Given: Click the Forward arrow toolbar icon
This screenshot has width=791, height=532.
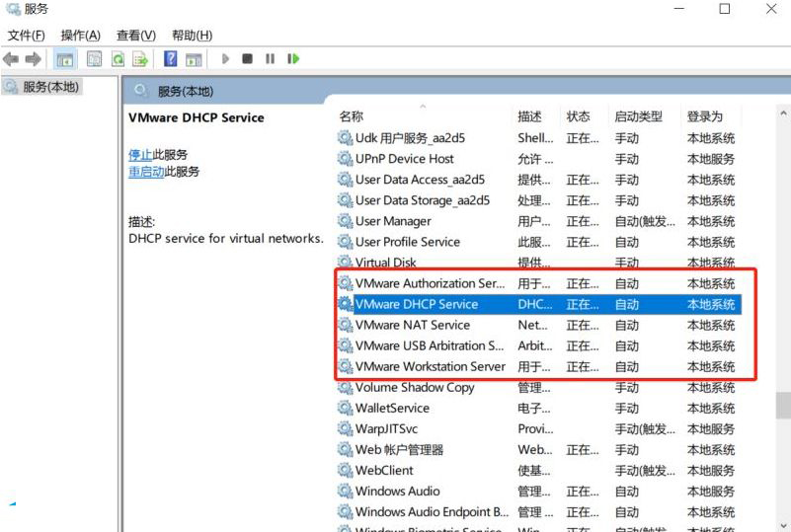Looking at the screenshot, I should pos(33,59).
